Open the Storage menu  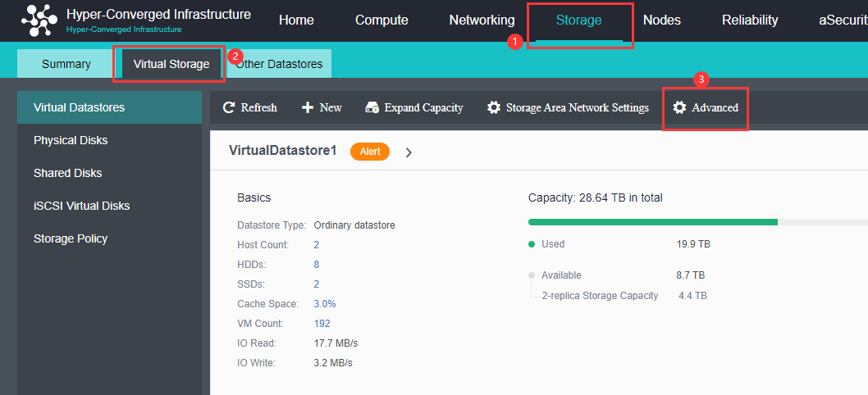[x=578, y=20]
